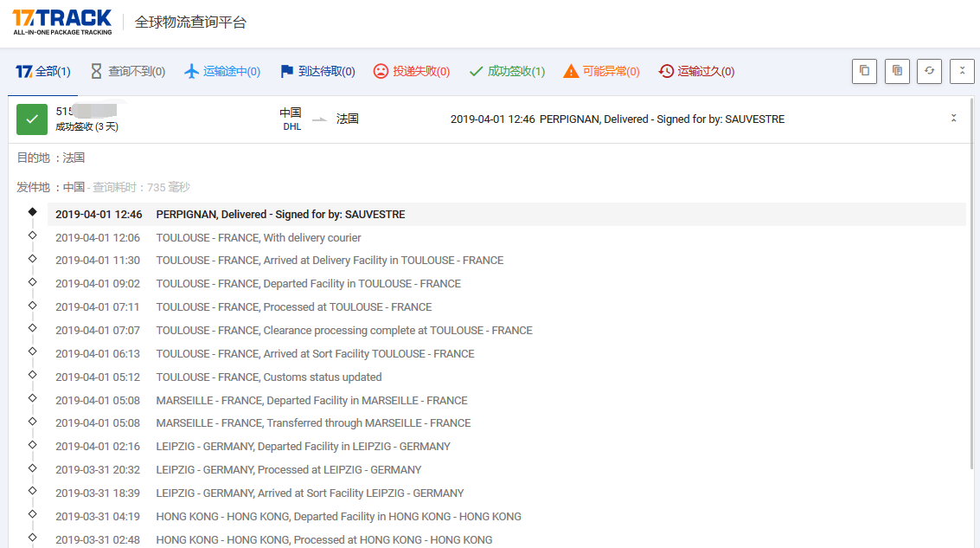Screen dimensions: 980x548
Task: Show the 到达待取(0) pickup filter
Action: (x=317, y=72)
